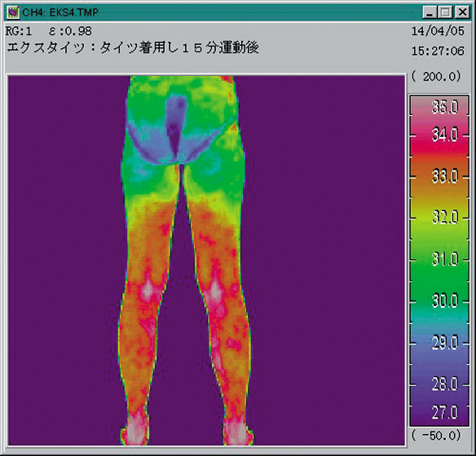The height and width of the screenshot is (456, 476).
Task: Click the upper limit value (200.0)
Action: pos(437,76)
